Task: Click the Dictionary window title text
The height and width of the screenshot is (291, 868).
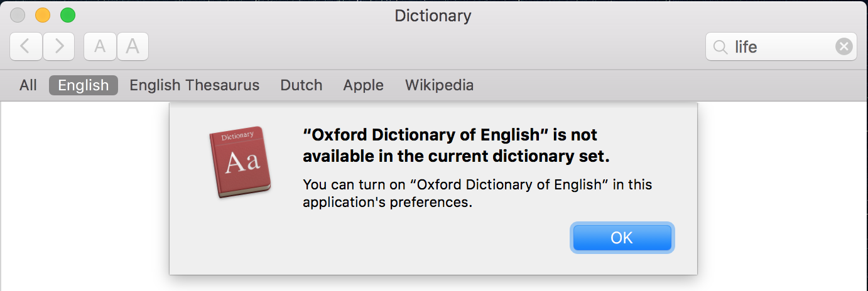Action: tap(433, 16)
